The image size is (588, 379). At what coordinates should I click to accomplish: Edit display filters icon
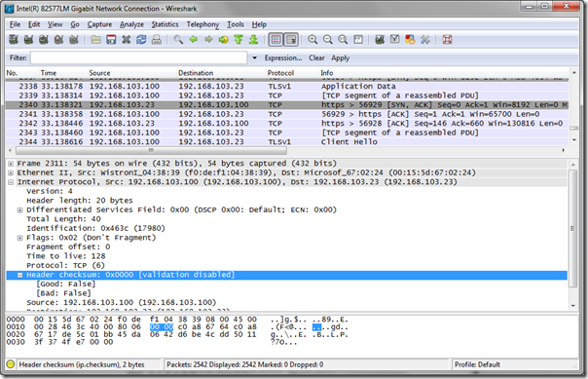(x=394, y=39)
